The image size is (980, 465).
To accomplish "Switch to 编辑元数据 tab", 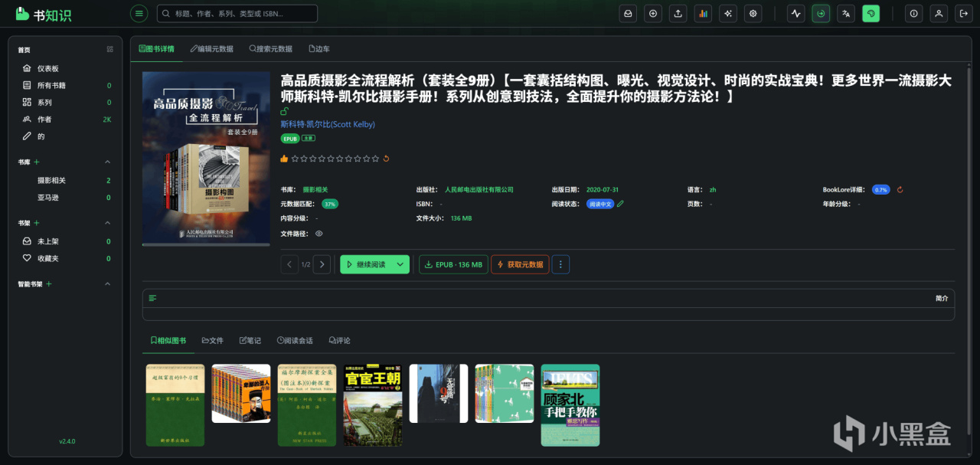I will coord(211,48).
